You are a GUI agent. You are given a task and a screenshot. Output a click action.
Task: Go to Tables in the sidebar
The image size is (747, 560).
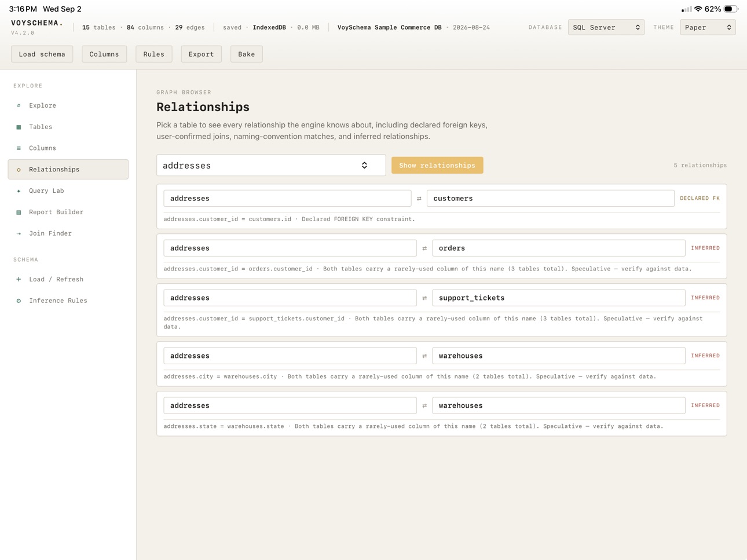pyautogui.click(x=68, y=127)
